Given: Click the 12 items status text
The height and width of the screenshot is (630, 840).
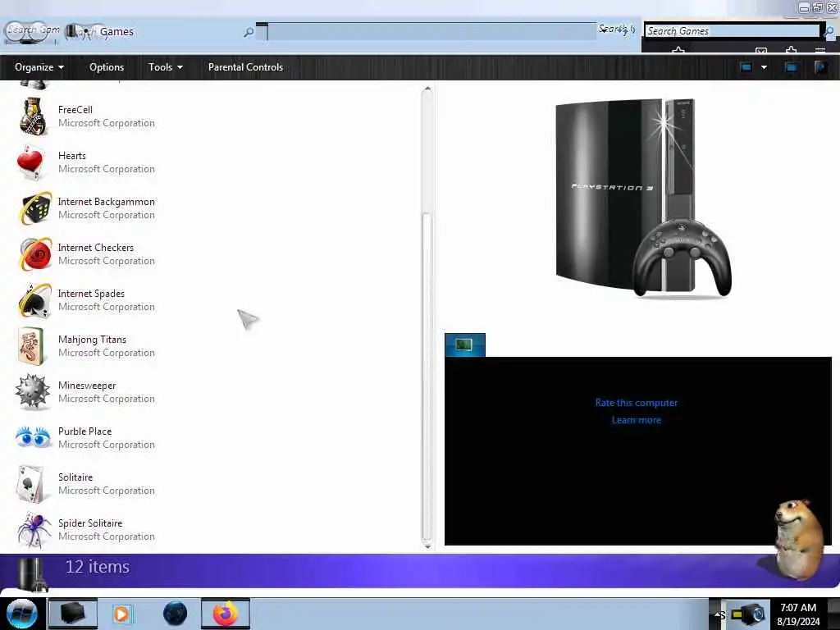Looking at the screenshot, I should click(98, 567).
